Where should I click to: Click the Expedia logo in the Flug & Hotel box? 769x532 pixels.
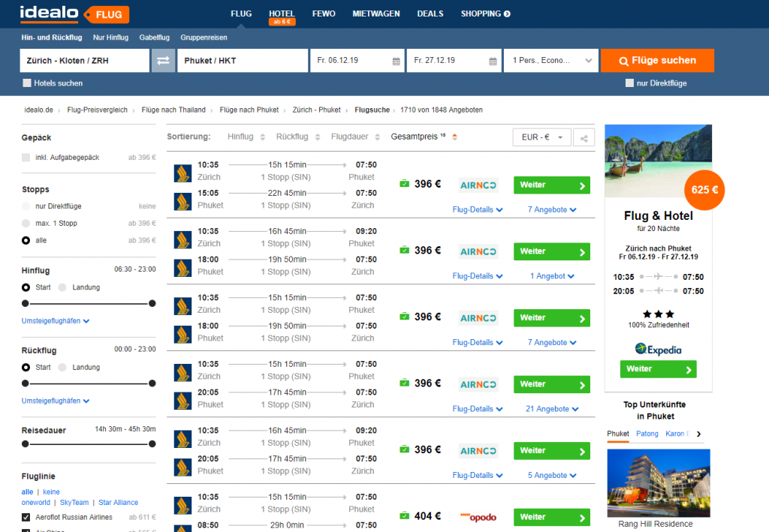click(x=658, y=349)
